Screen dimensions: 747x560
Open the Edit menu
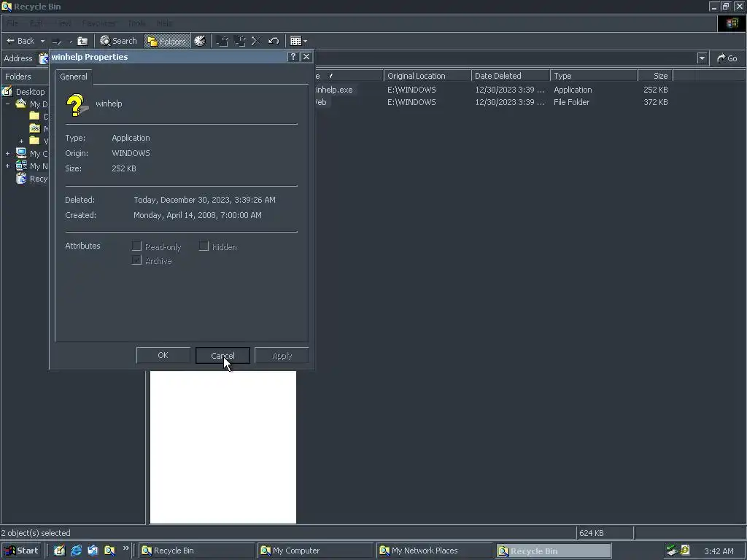point(36,23)
